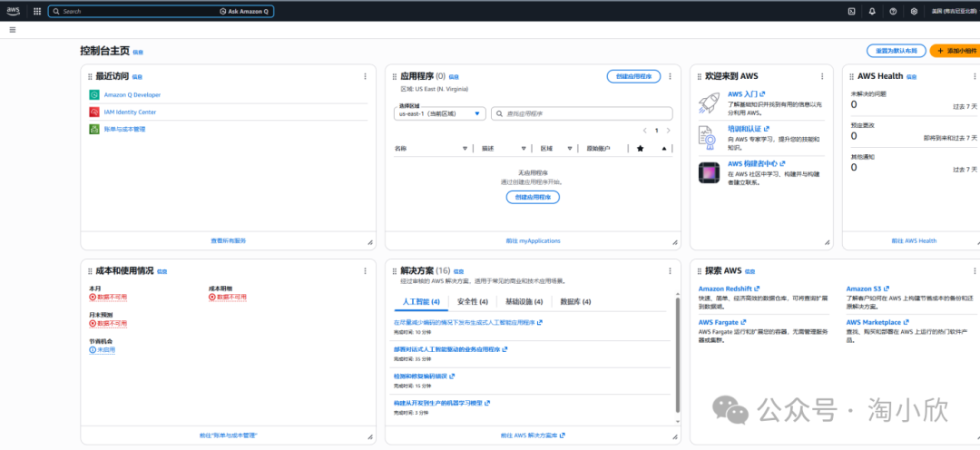Expand the left hamburger navigation menu
Viewport: 980px width, 450px height.
12,30
